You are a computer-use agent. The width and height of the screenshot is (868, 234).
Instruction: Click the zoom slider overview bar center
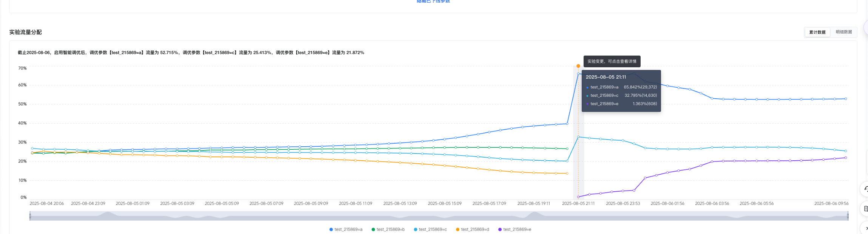pos(439,216)
